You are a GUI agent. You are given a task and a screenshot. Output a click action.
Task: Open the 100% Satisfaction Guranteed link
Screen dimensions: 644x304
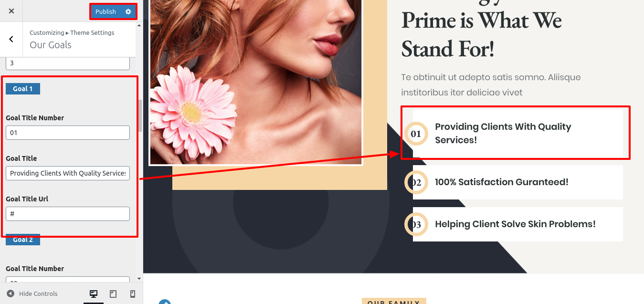tap(502, 182)
